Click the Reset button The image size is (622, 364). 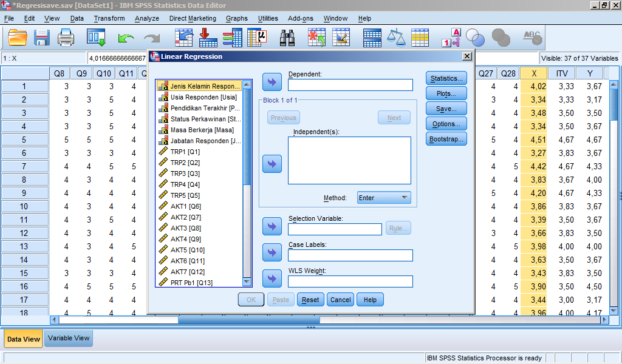[x=310, y=300]
